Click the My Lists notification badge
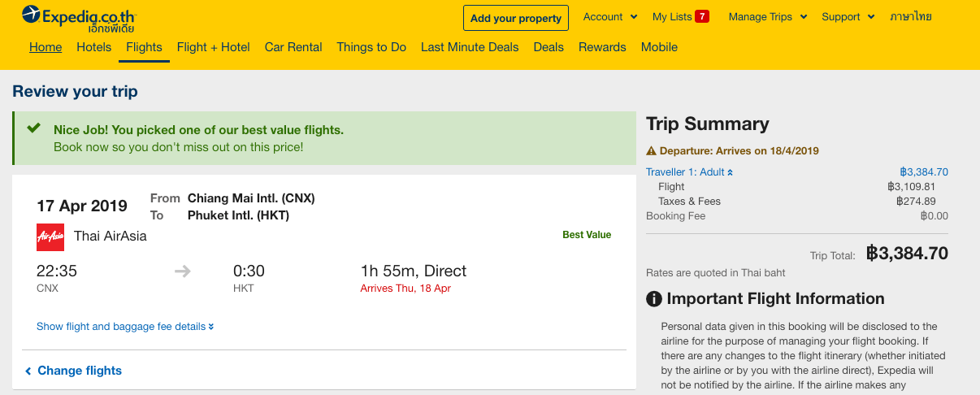The image size is (980, 395). click(x=702, y=16)
